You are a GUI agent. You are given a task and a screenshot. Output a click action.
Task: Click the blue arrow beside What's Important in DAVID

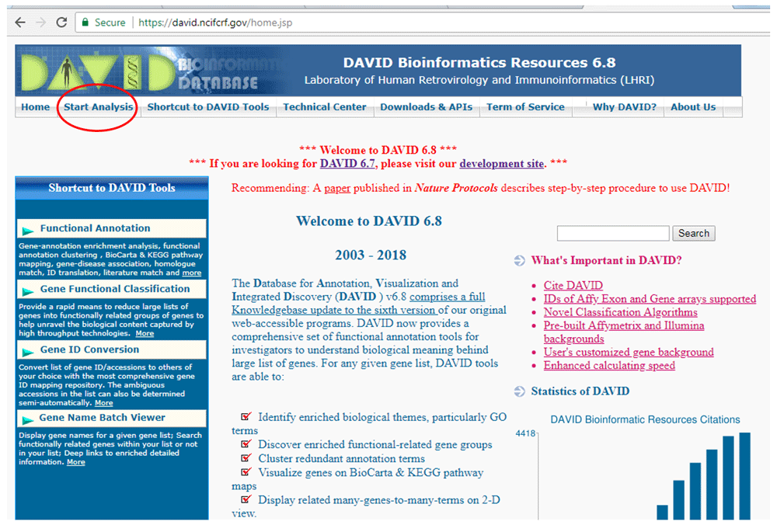click(x=518, y=259)
